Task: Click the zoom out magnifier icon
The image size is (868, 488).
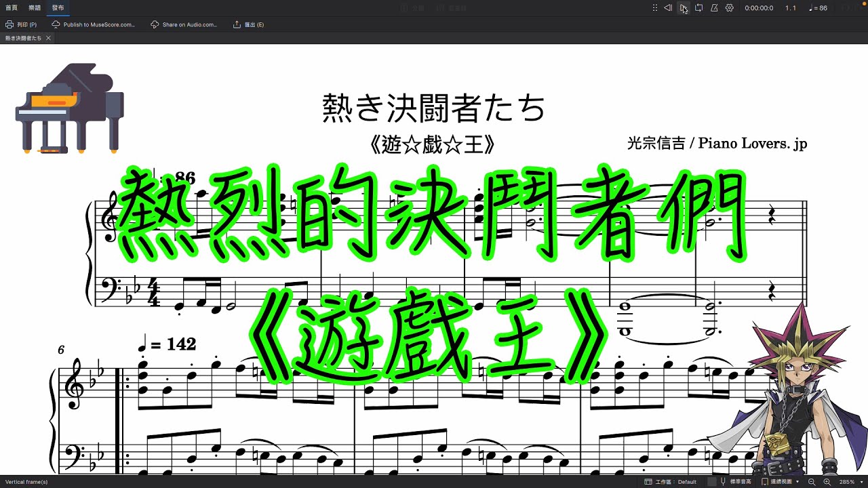Action: pos(812,482)
